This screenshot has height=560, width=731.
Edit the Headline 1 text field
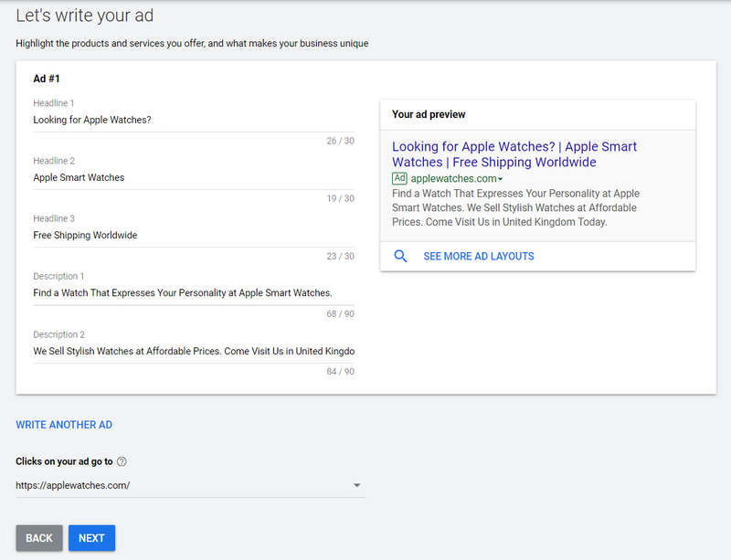click(194, 120)
